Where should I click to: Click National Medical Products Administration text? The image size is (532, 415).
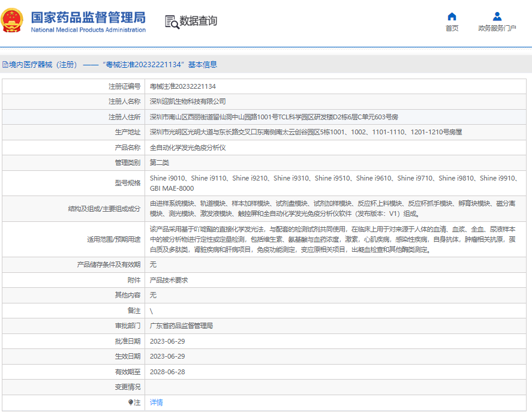click(x=88, y=30)
